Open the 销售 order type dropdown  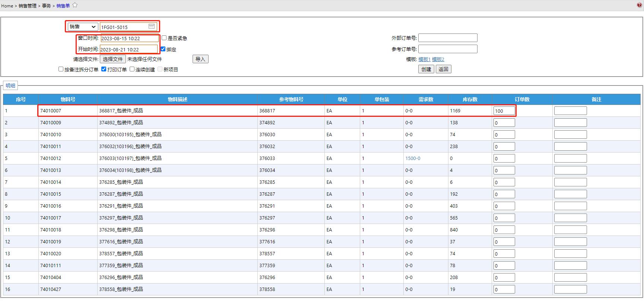(83, 27)
